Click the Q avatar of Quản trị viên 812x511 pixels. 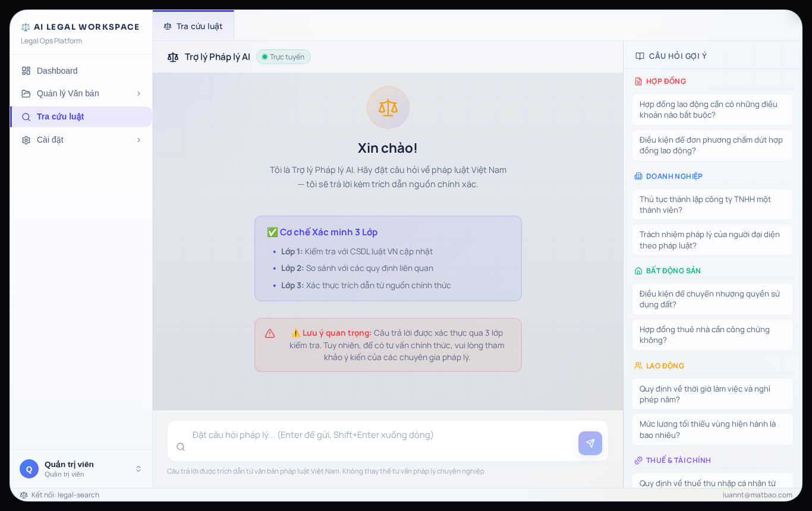(29, 469)
